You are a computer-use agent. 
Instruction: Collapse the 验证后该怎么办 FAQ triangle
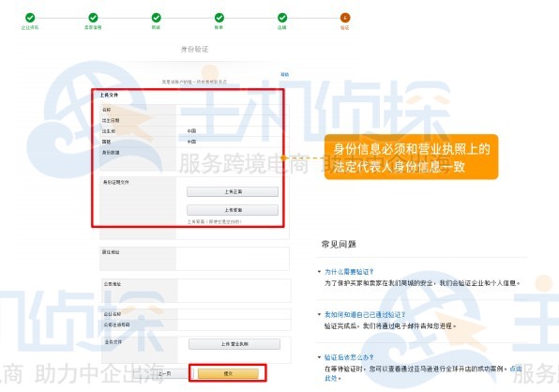pyautogui.click(x=319, y=356)
